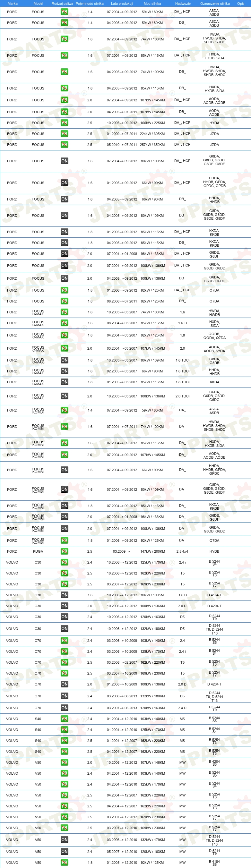
Task: Click the '1.6 Ti' body cell
Action: coord(183,323)
